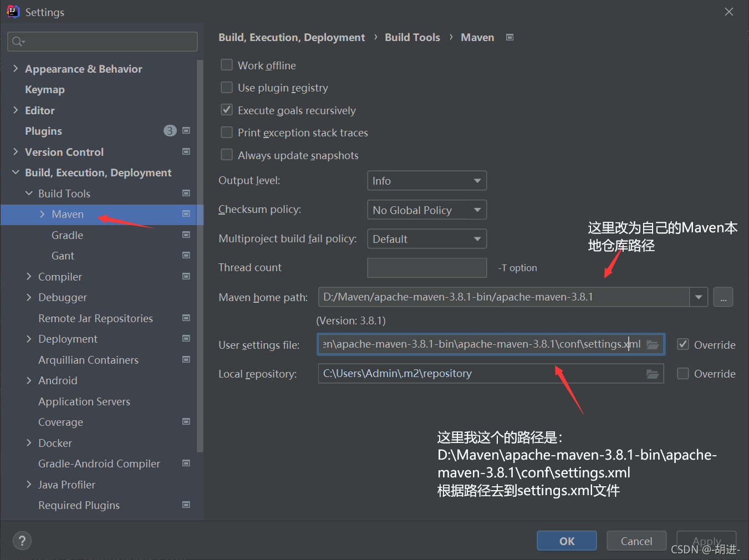Expand the Version Control tree node
The width and height of the screenshot is (749, 560).
pos(16,151)
